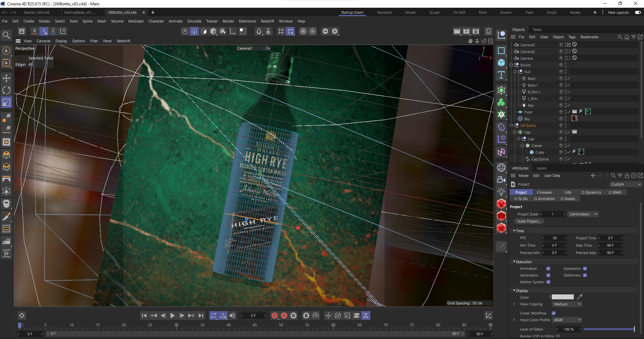
Task: Open Redshift red camera icon
Action: (501, 216)
